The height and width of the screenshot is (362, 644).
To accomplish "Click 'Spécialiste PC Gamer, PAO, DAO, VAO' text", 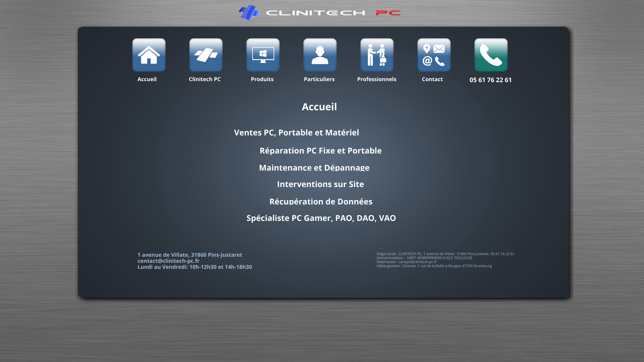I will click(x=321, y=218).
